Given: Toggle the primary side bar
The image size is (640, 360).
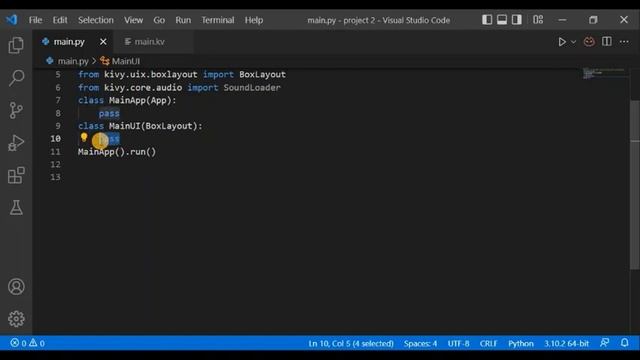Looking at the screenshot, I should coord(487,20).
